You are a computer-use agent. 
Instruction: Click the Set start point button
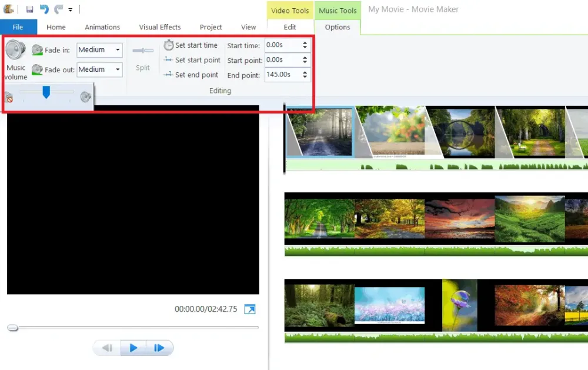tap(192, 60)
